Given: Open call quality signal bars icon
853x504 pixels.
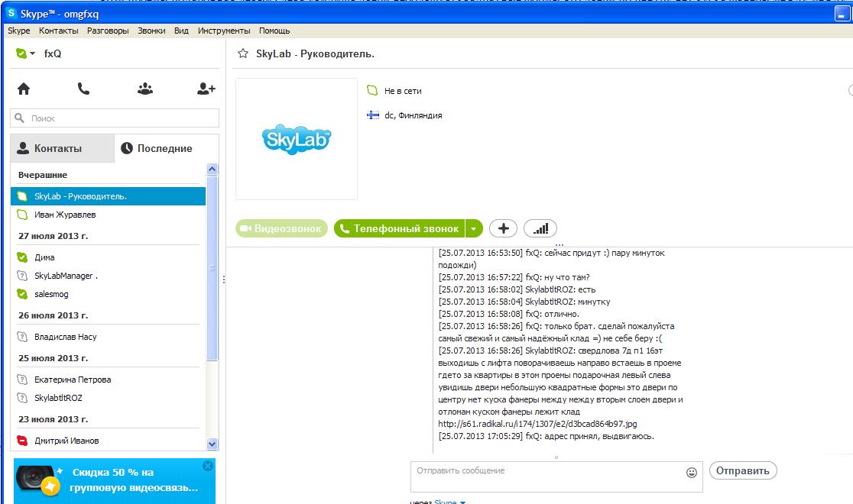Looking at the screenshot, I should [540, 228].
